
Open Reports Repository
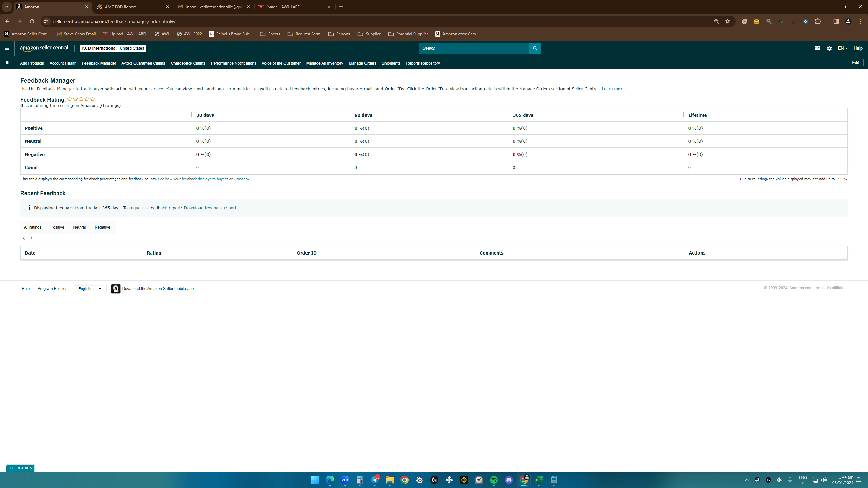coord(423,63)
